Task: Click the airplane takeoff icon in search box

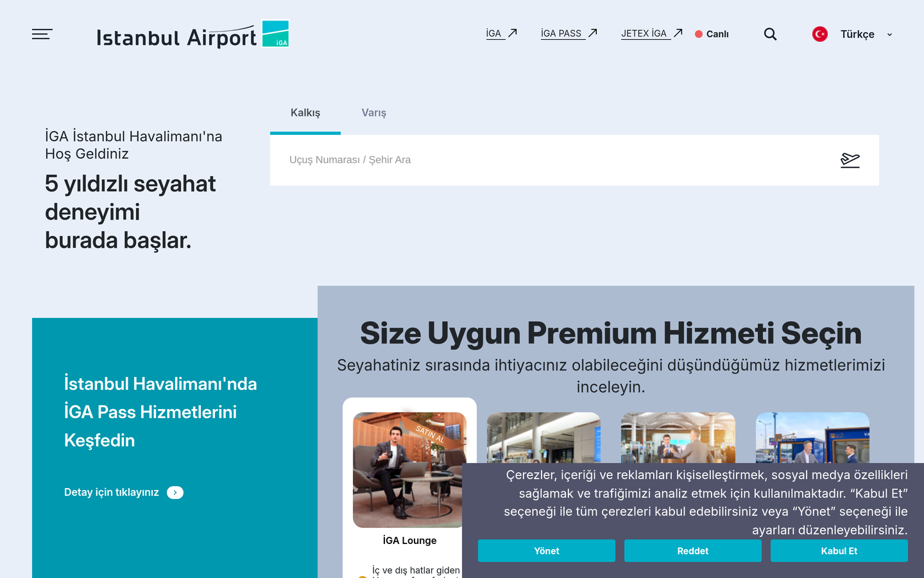Action: (x=850, y=160)
